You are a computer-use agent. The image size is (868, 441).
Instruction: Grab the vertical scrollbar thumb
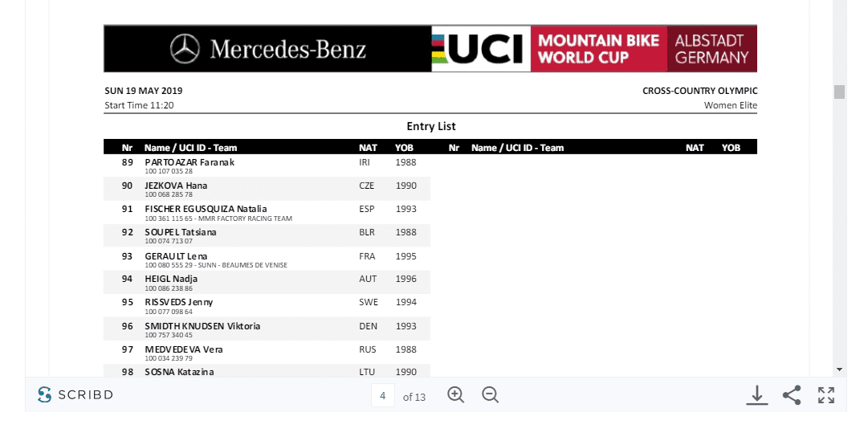click(x=840, y=92)
